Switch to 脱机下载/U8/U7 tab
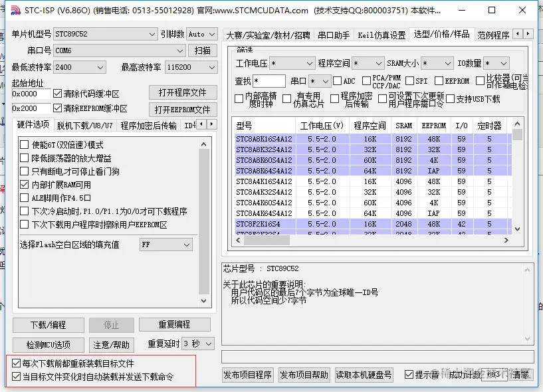The height and width of the screenshot is (392, 543). 85,126
